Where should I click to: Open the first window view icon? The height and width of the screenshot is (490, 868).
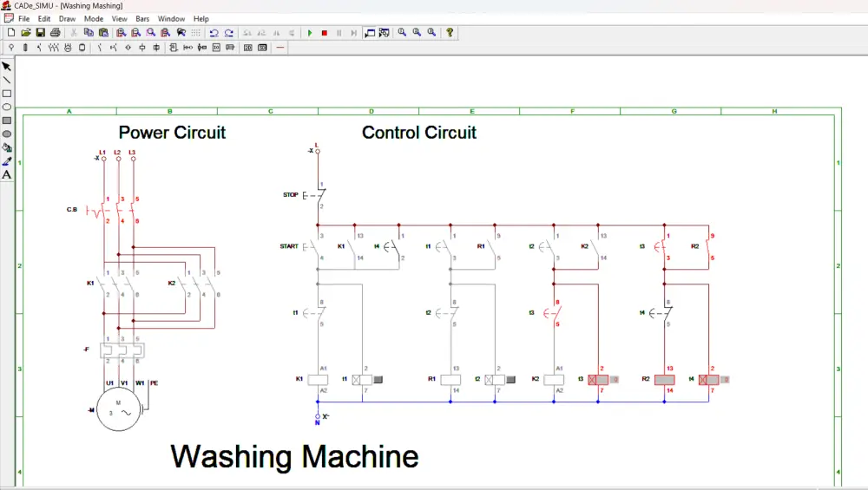coord(370,33)
